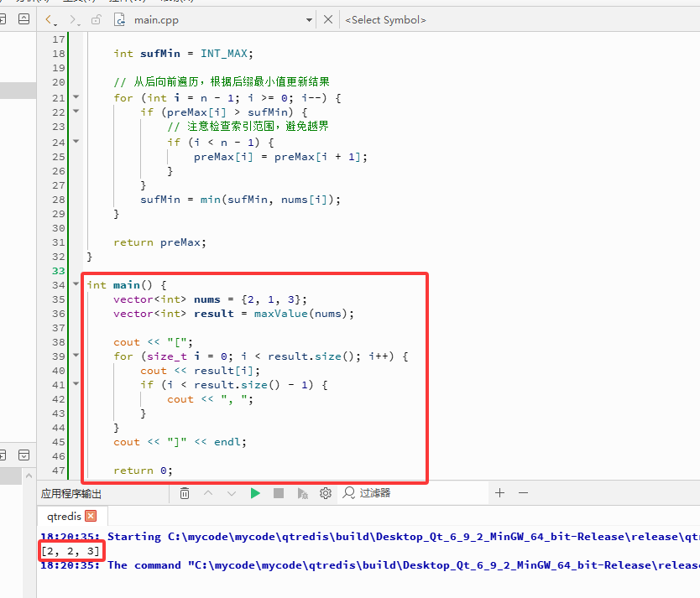
Task: Click the maxValue call on line 36
Action: point(281,314)
